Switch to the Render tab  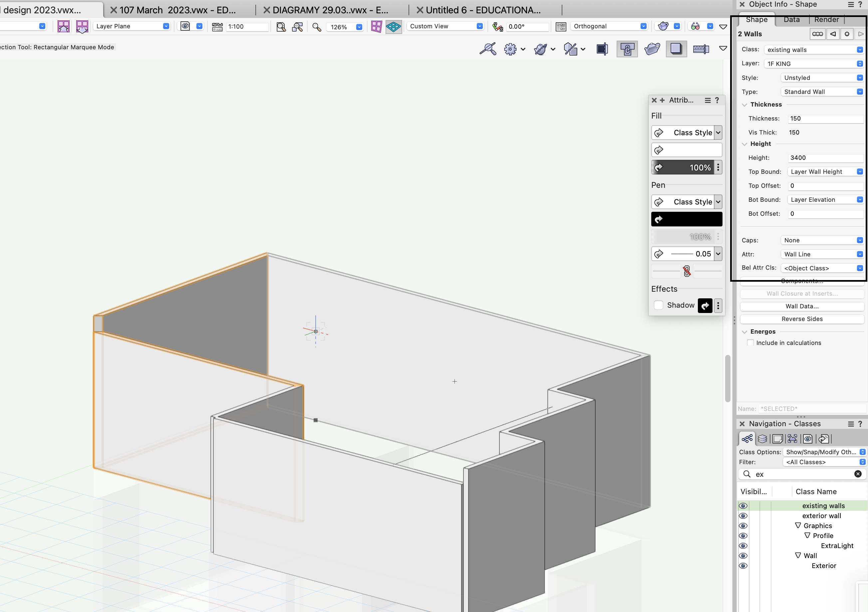pyautogui.click(x=826, y=20)
